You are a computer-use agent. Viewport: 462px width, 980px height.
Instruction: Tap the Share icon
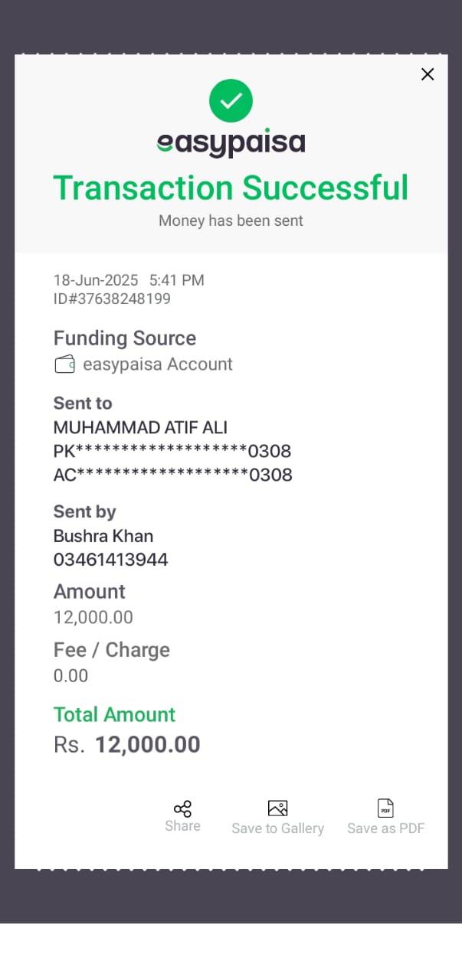point(182,808)
